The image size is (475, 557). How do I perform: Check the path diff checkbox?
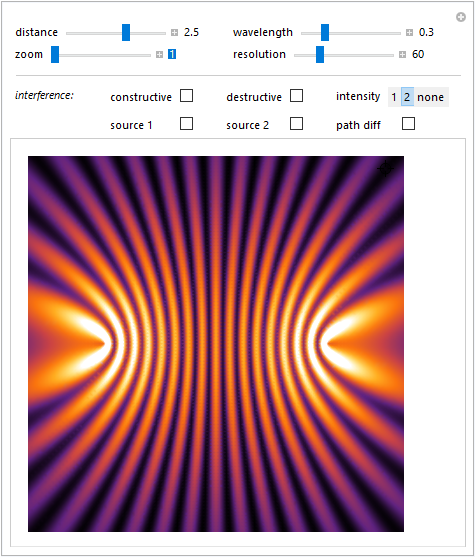(x=408, y=124)
